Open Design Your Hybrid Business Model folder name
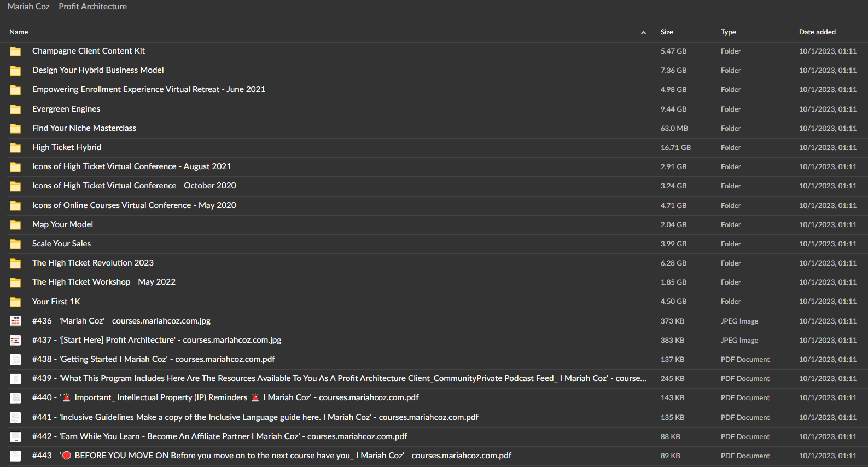 pyautogui.click(x=98, y=70)
